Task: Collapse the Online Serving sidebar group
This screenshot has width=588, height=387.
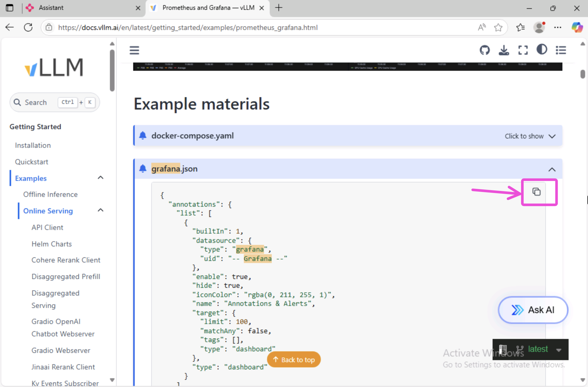Action: coord(101,210)
